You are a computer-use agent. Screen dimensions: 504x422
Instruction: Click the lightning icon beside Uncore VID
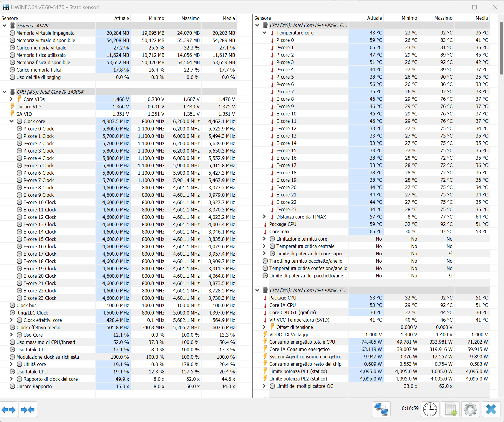(12, 106)
